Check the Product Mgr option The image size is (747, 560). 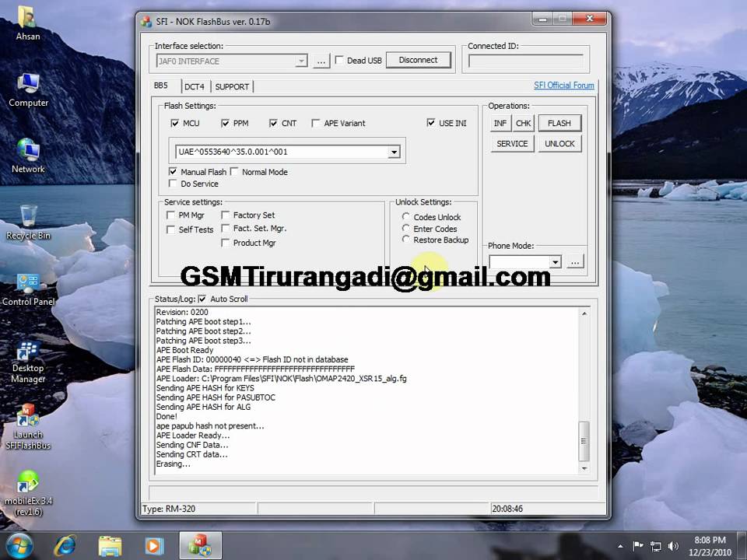point(226,243)
